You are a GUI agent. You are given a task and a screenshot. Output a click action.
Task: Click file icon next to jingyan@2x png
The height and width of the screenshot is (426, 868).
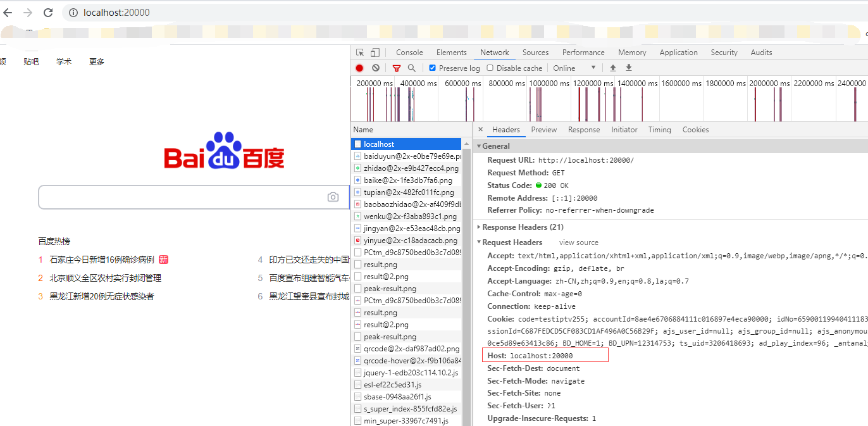click(x=357, y=229)
